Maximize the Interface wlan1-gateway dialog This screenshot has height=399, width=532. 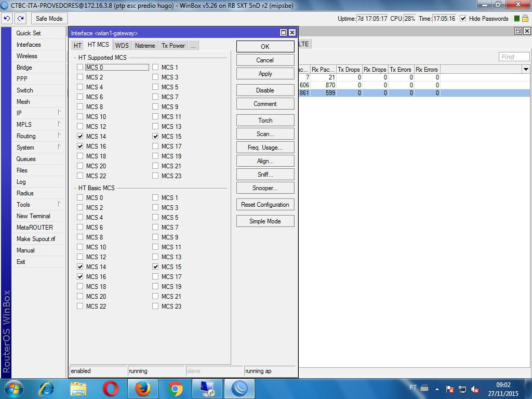coord(283,33)
